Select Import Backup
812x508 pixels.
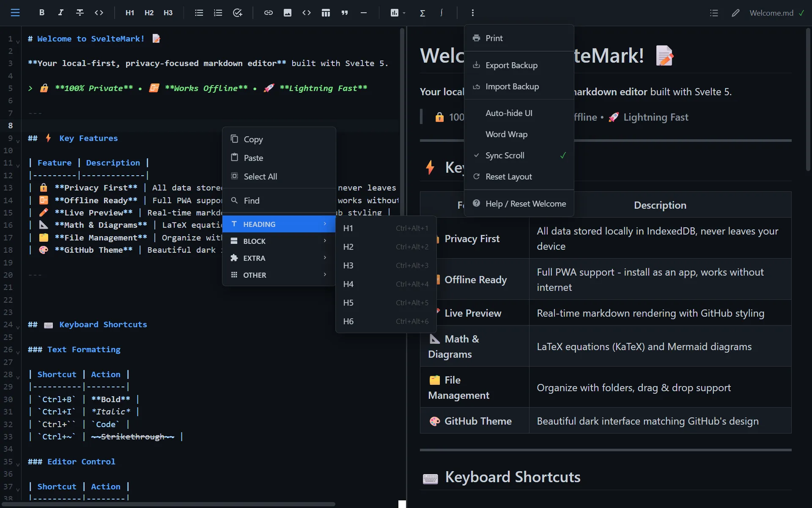[519, 86]
